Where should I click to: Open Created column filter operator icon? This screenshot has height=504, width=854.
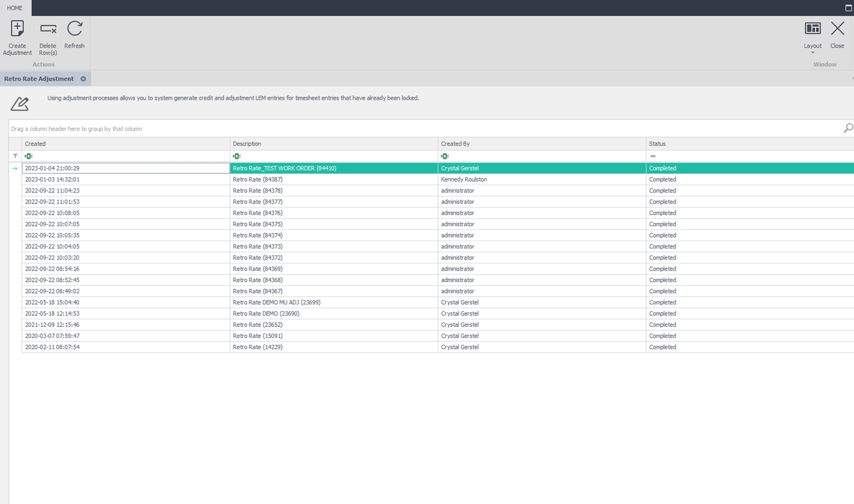tap(29, 156)
